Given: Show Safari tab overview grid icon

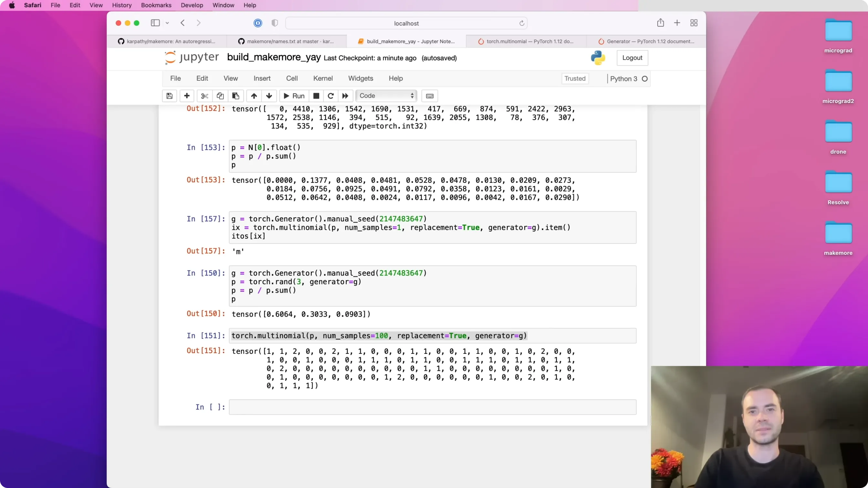Looking at the screenshot, I should pos(694,23).
